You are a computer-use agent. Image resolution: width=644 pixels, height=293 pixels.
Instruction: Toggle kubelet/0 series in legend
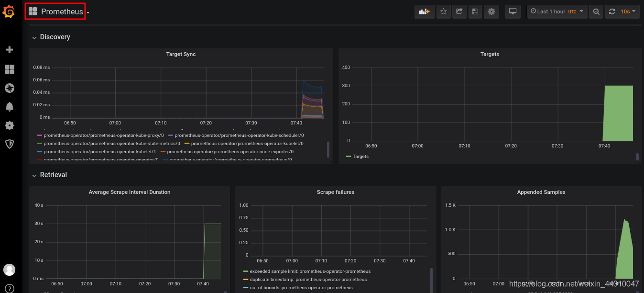click(247, 143)
